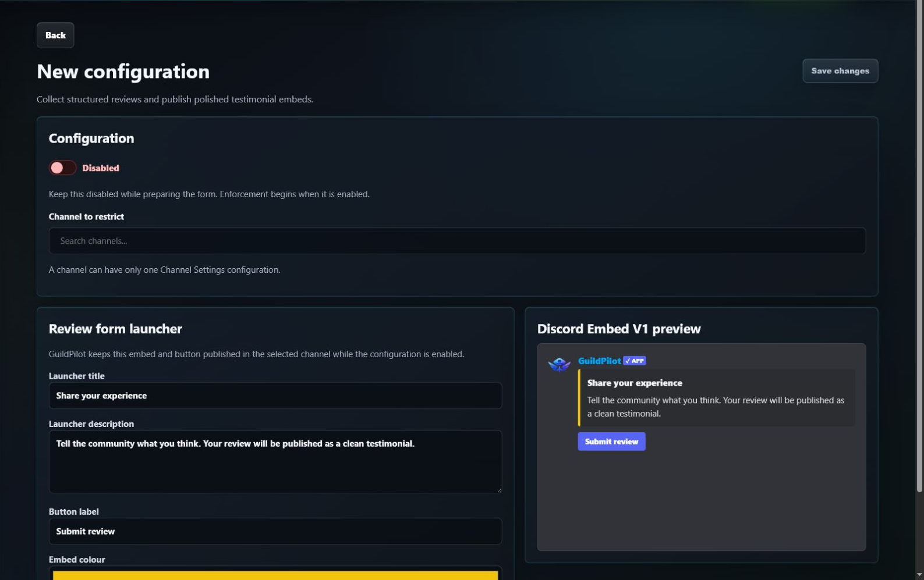Viewport: 924px width, 580px height.
Task: Click the APP verified badge
Action: pos(635,361)
